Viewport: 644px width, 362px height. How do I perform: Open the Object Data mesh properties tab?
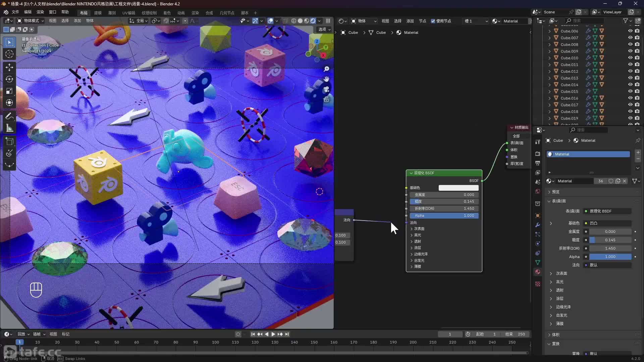tap(538, 262)
